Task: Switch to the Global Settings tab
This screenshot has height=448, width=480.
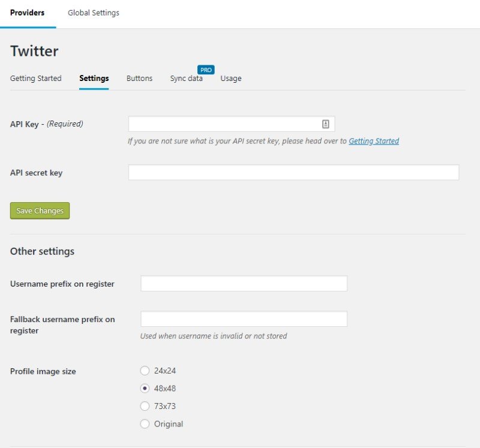Action: point(93,12)
